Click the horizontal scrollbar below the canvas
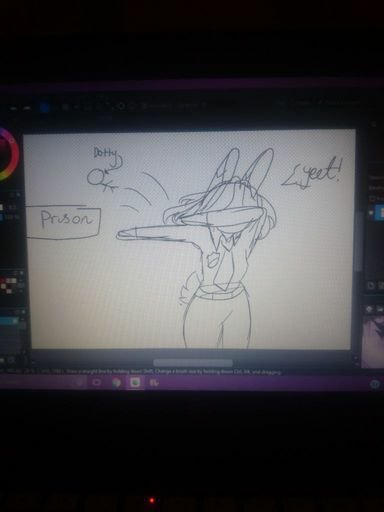Screen dimensions: 384x512 pyautogui.click(x=193, y=363)
